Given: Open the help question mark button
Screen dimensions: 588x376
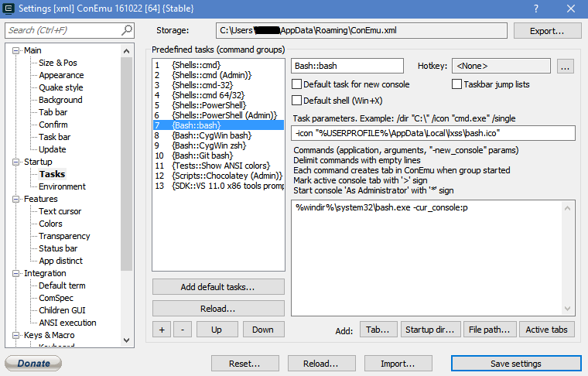Looking at the screenshot, I should (x=536, y=9).
